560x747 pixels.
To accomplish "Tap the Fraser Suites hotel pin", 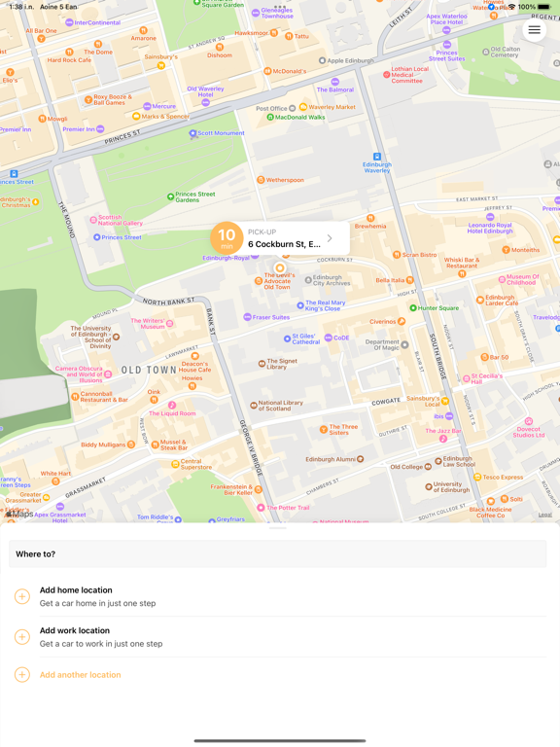I will pos(247,317).
